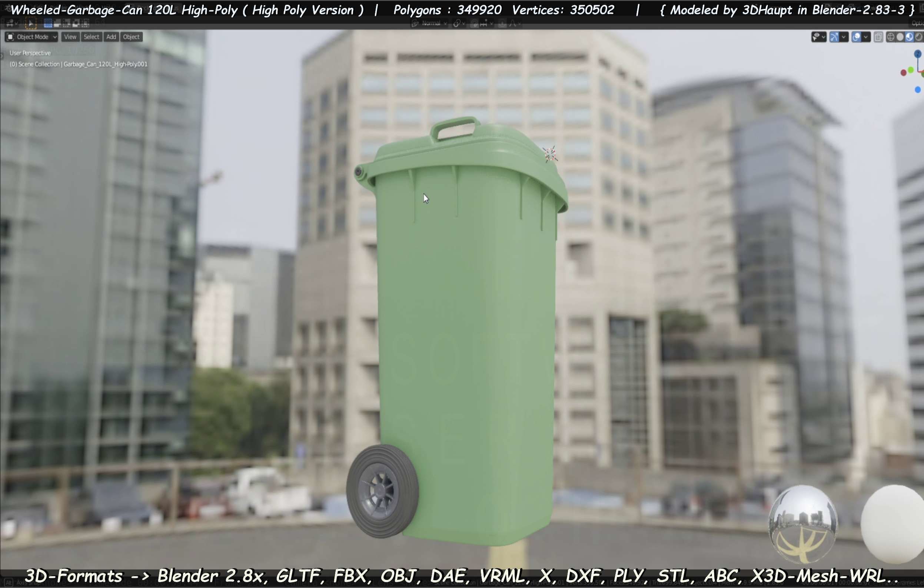
Task: Click the light blue negative Z axis dot
Action: tap(918, 90)
